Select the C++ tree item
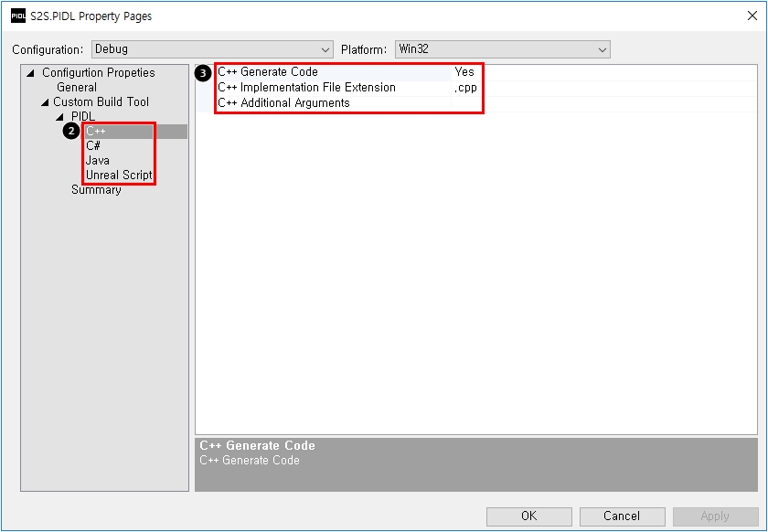 (x=96, y=132)
